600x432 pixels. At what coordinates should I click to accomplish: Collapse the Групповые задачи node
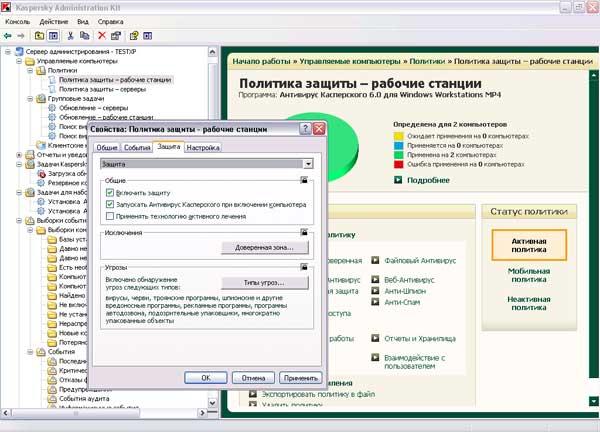[30, 99]
